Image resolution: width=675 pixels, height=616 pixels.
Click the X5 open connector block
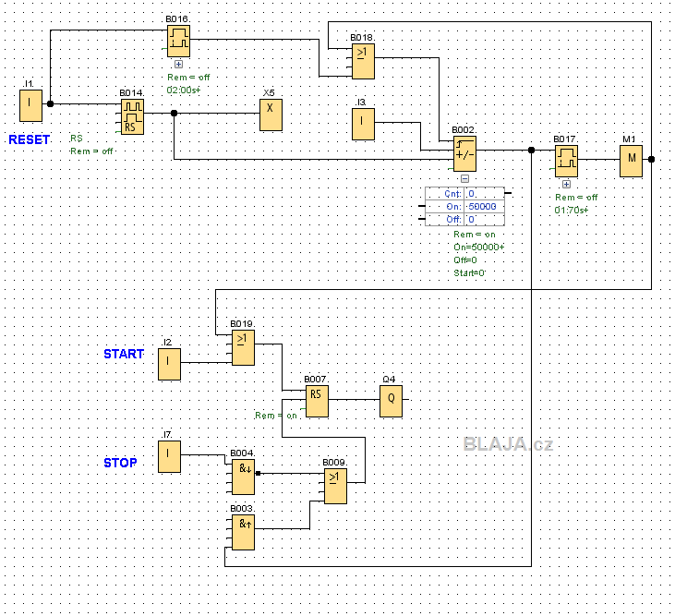pyautogui.click(x=271, y=115)
